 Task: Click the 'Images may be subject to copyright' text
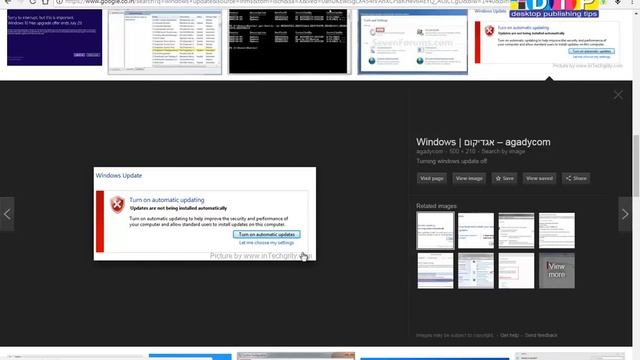(x=455, y=335)
